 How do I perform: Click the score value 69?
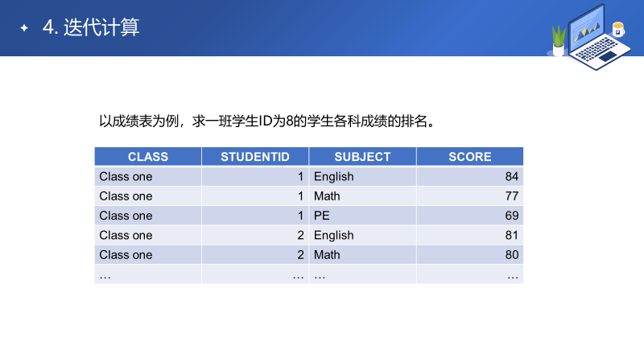[x=512, y=216]
